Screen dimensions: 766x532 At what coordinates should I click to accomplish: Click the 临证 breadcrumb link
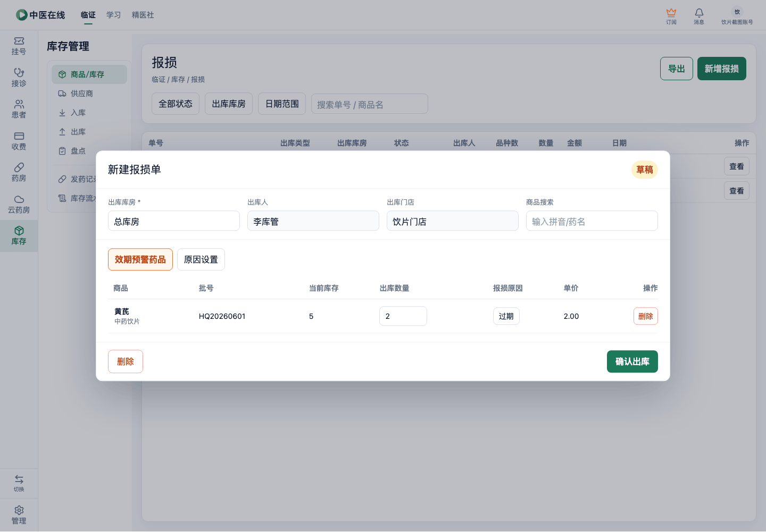pos(159,79)
